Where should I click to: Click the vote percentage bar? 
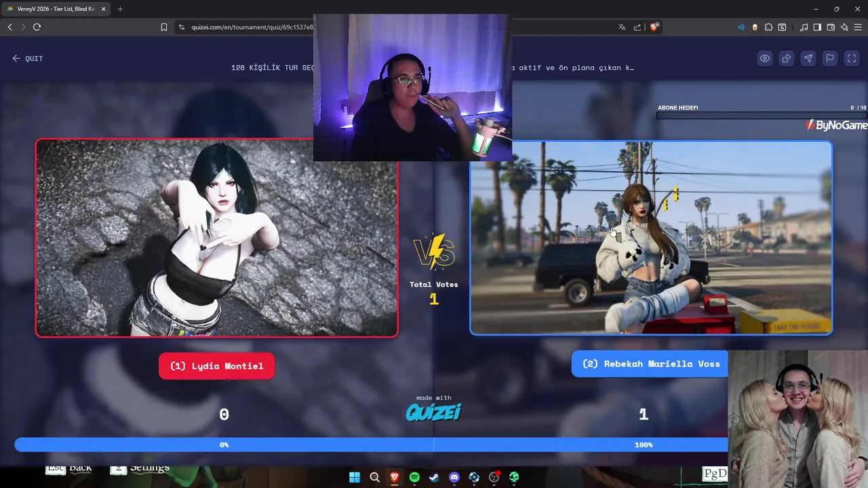click(371, 445)
